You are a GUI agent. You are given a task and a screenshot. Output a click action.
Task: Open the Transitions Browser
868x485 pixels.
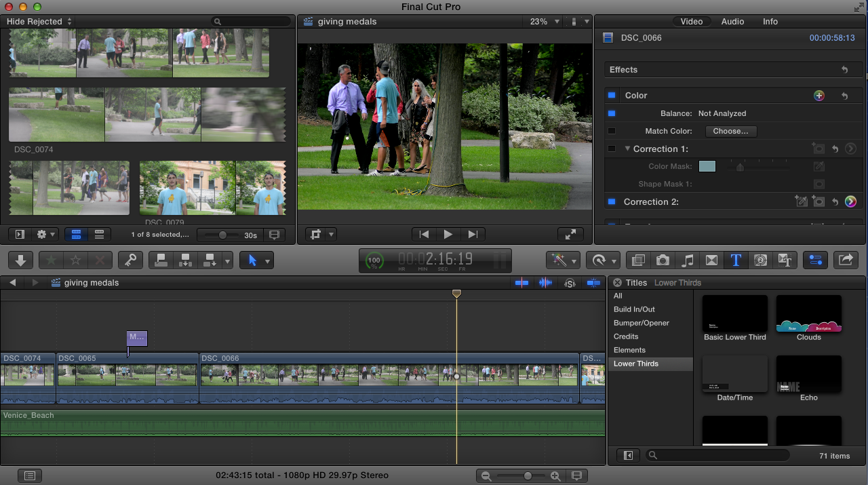point(711,260)
